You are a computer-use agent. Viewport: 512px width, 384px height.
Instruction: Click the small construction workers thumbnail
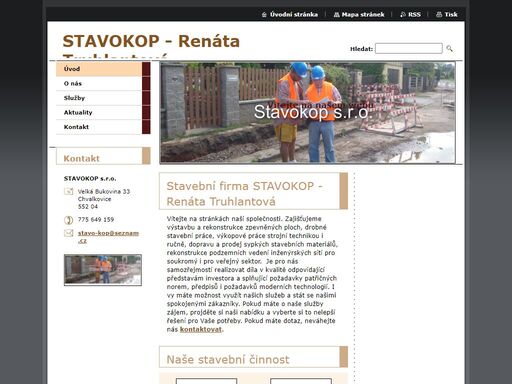(103, 270)
